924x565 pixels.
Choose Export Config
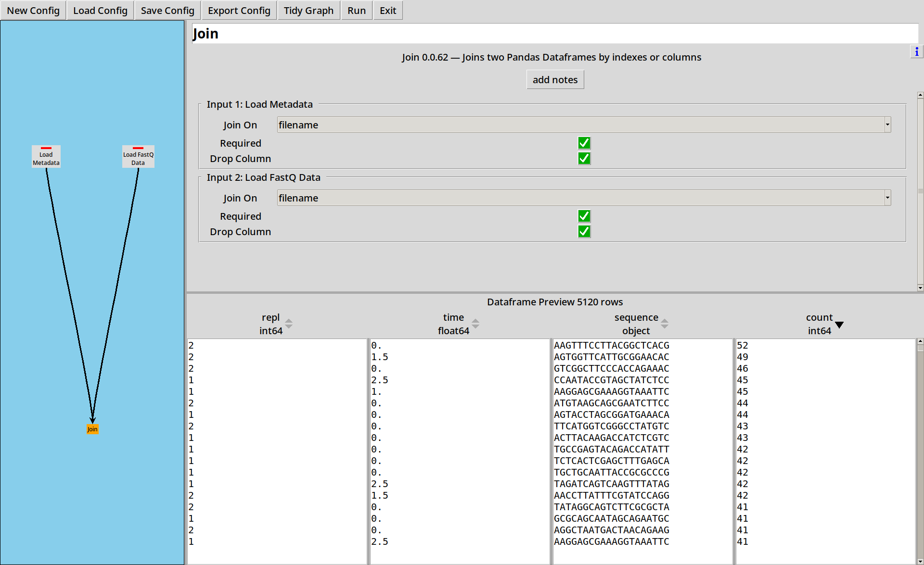pyautogui.click(x=239, y=11)
